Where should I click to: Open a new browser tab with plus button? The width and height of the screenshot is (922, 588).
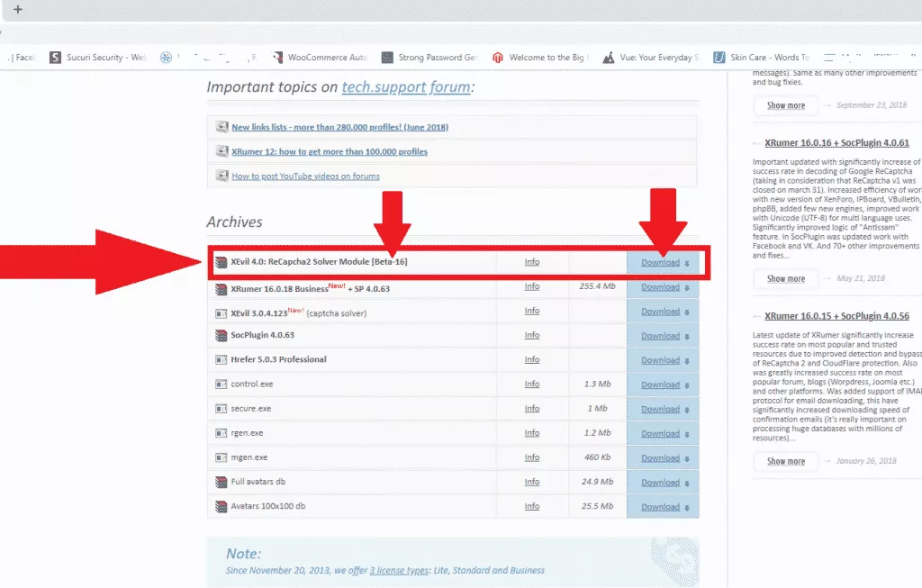(x=17, y=10)
